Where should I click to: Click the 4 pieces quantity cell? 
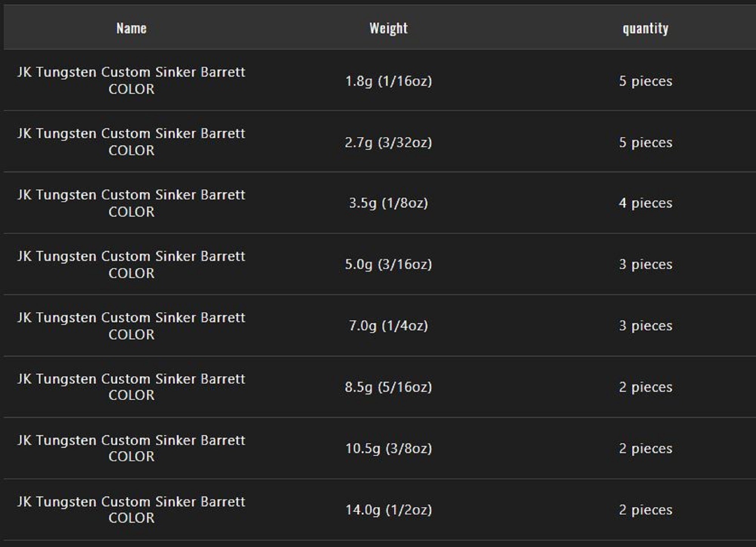(646, 203)
